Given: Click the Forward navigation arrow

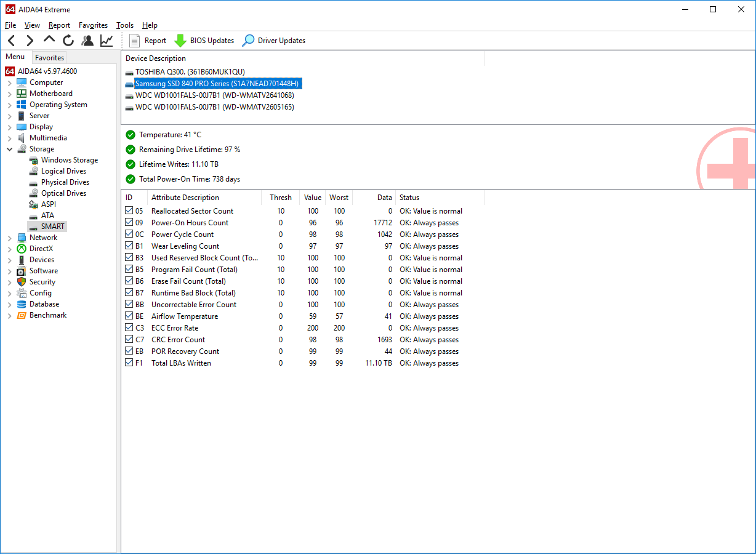Looking at the screenshot, I should click(30, 41).
